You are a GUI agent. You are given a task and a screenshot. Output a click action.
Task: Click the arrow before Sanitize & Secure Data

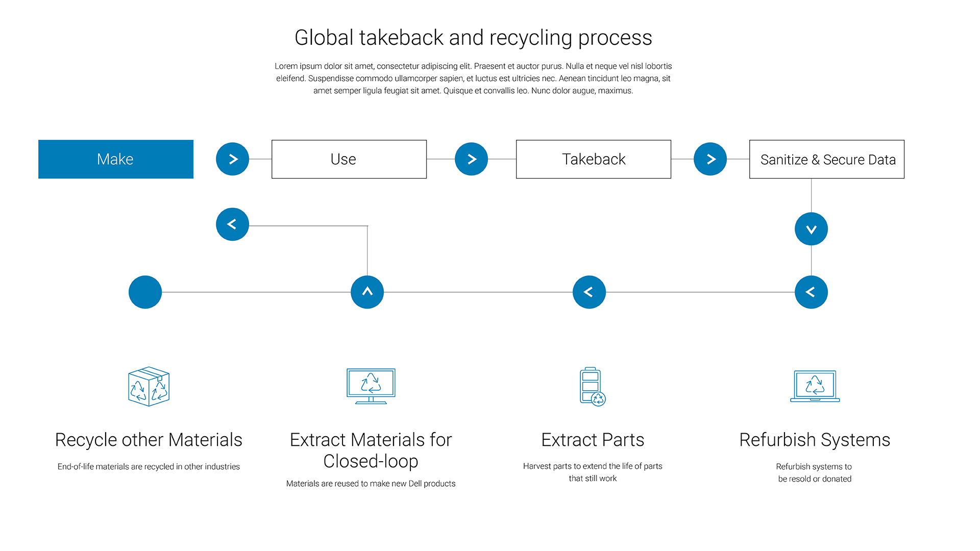[x=710, y=159]
